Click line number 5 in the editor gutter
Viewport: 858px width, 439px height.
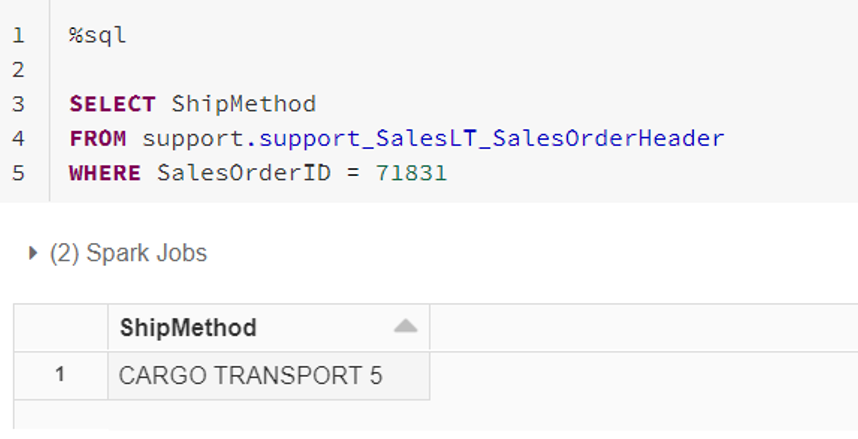pyautogui.click(x=18, y=173)
